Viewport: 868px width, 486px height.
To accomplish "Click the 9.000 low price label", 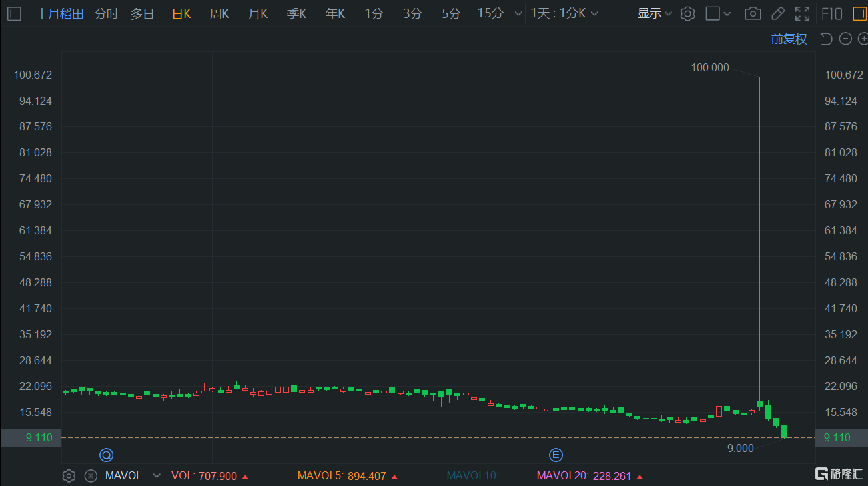I will (740, 448).
